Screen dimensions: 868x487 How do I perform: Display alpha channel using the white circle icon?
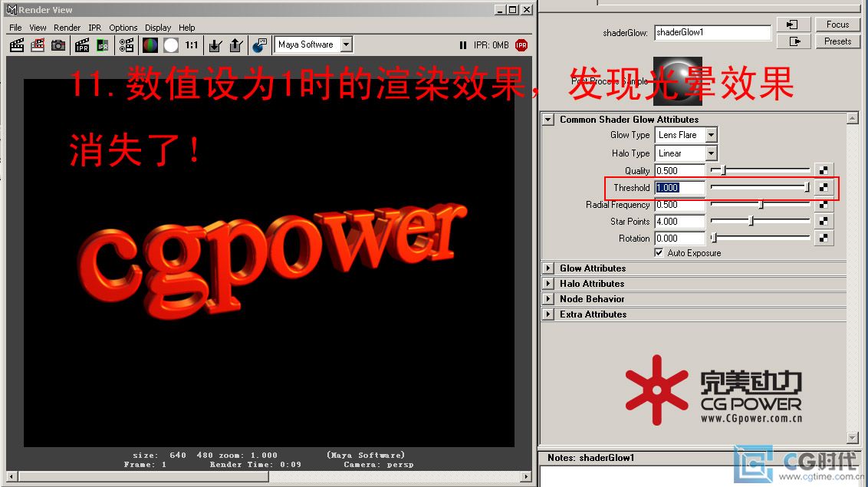(x=171, y=45)
